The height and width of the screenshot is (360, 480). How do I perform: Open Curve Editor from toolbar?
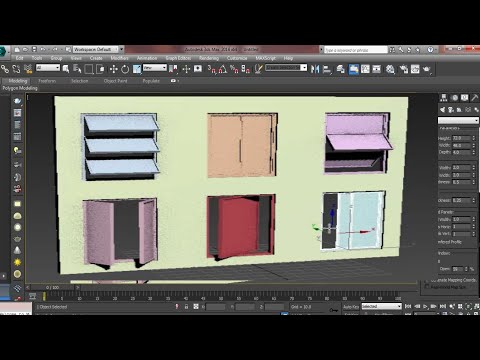tap(365, 69)
